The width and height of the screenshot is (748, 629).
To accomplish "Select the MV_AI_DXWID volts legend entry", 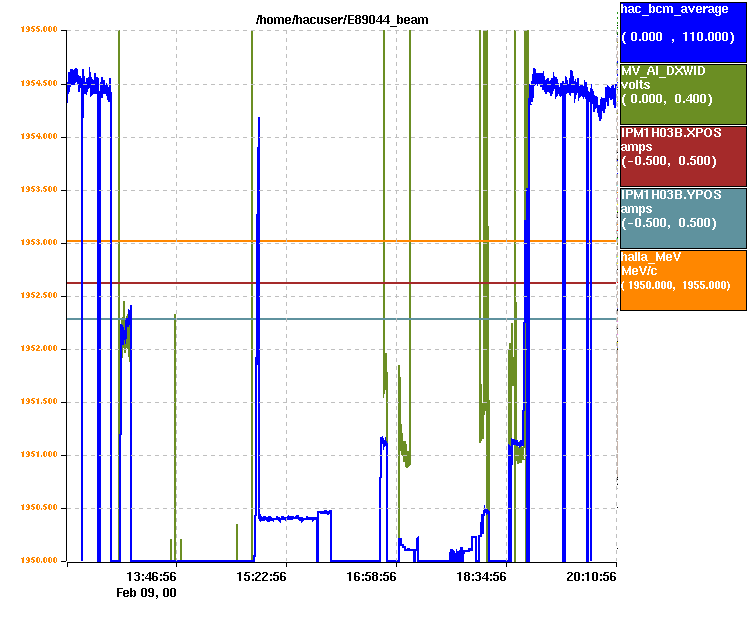I will pyautogui.click(x=682, y=93).
